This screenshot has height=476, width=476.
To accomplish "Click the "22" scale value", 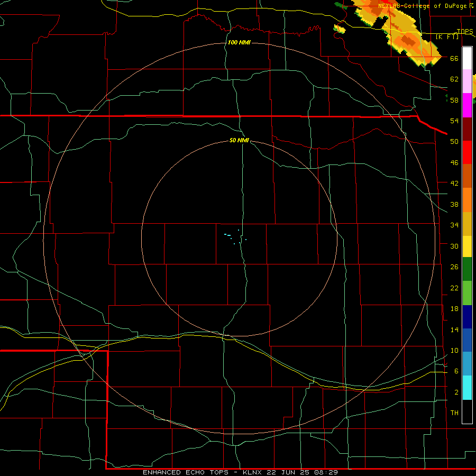I will tap(454, 288).
